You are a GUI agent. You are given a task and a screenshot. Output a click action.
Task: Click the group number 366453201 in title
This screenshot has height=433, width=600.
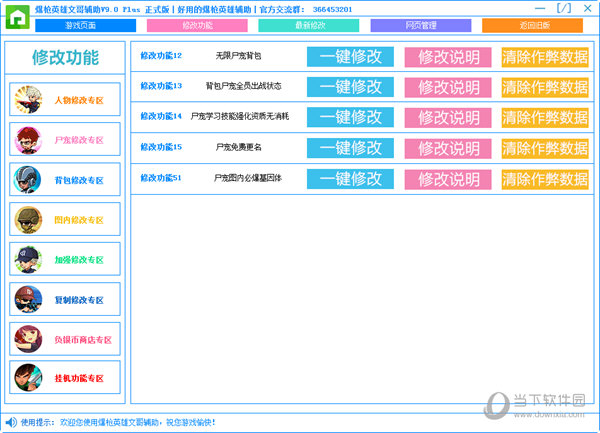332,10
